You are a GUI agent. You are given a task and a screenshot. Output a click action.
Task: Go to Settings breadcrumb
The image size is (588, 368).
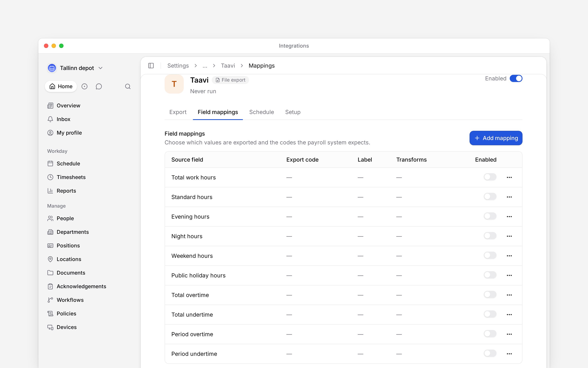178,66
